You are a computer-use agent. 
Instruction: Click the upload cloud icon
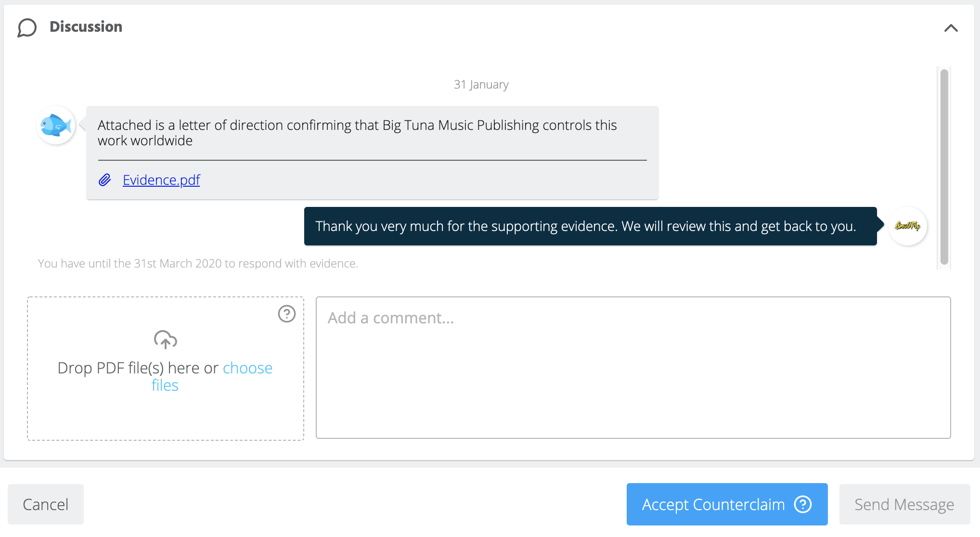pyautogui.click(x=165, y=340)
